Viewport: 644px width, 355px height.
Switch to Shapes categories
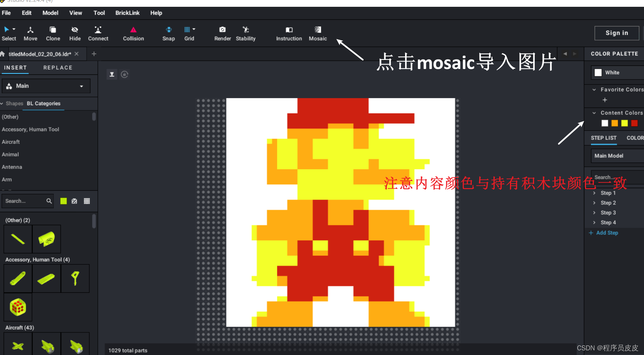(x=14, y=103)
